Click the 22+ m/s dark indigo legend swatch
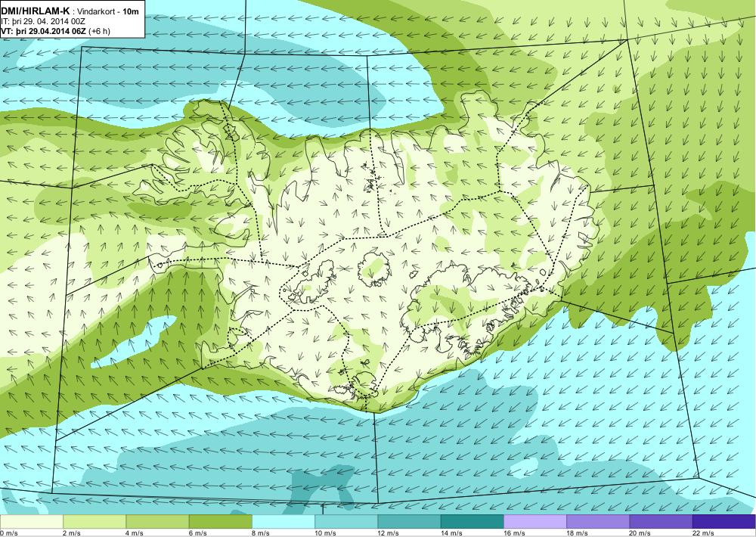Screen dimensions: 756x537 [724, 522]
